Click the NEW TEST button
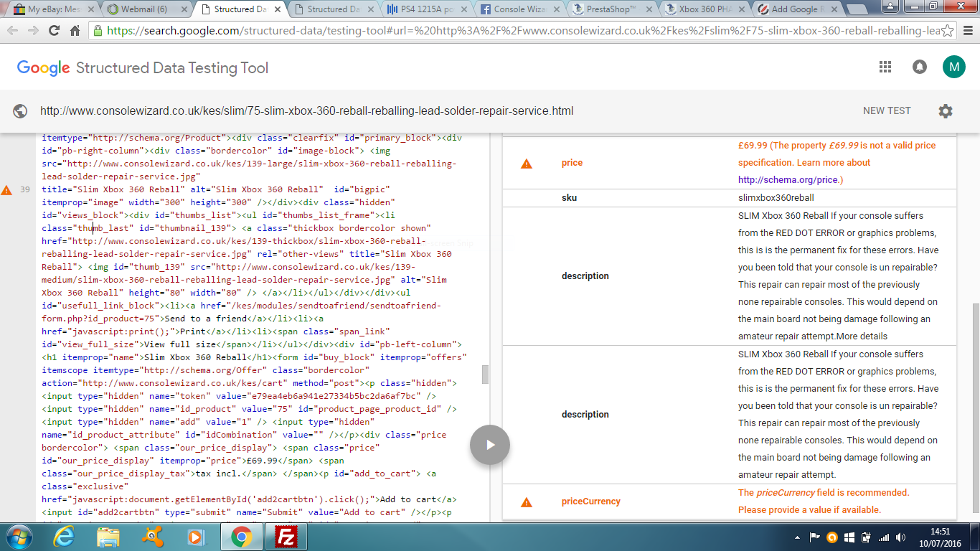This screenshot has height=551, width=980. coord(887,111)
